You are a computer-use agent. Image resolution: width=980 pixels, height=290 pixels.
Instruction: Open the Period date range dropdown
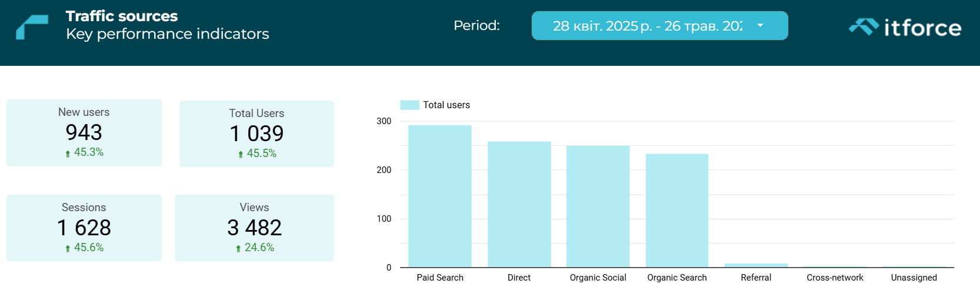point(659,26)
